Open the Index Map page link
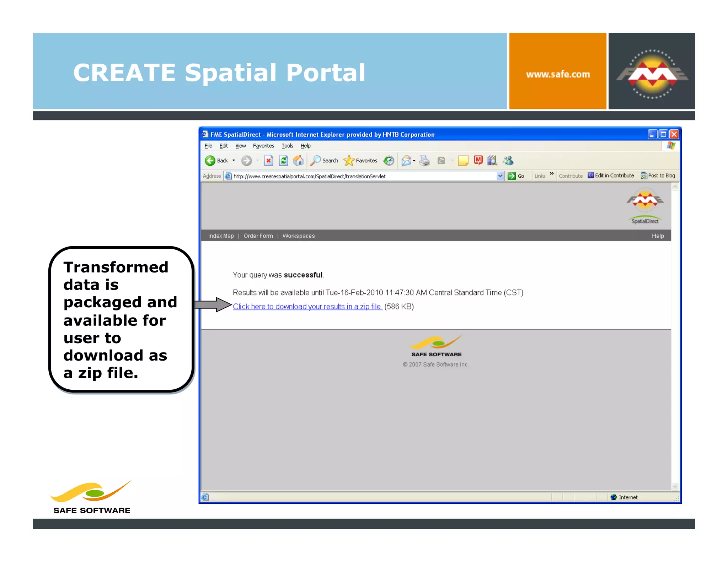 pos(221,236)
